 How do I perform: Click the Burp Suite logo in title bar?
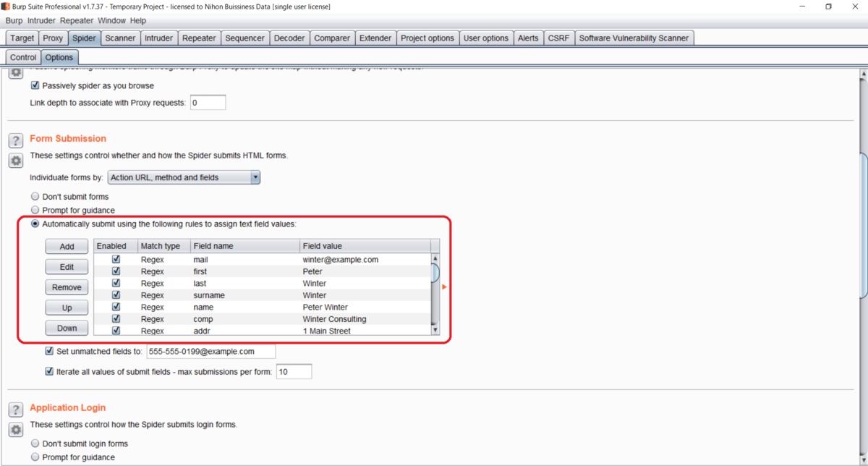pos(6,7)
